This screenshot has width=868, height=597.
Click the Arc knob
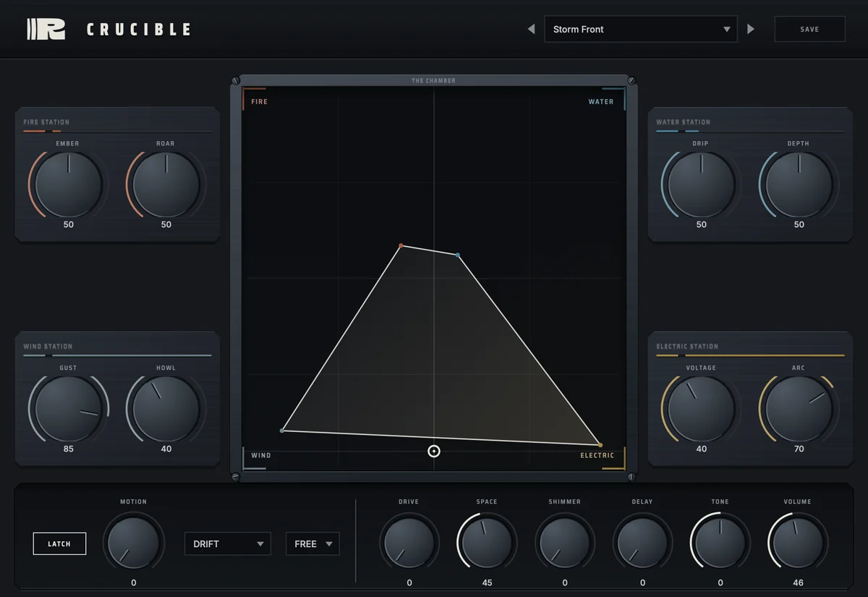click(x=799, y=409)
